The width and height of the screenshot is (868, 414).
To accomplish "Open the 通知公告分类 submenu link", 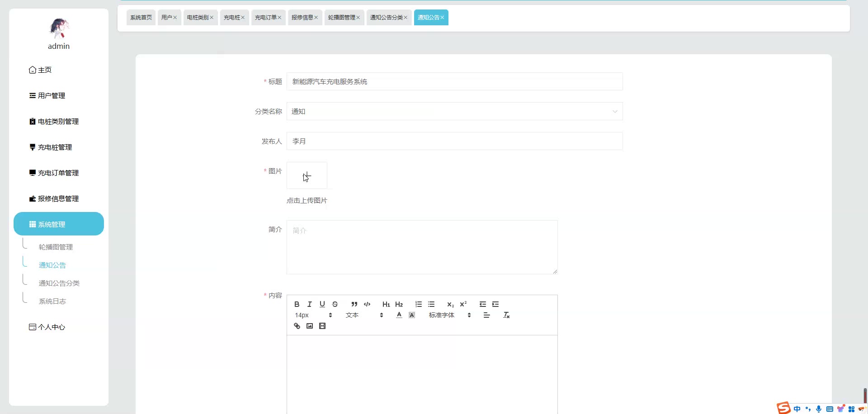I will tap(59, 283).
